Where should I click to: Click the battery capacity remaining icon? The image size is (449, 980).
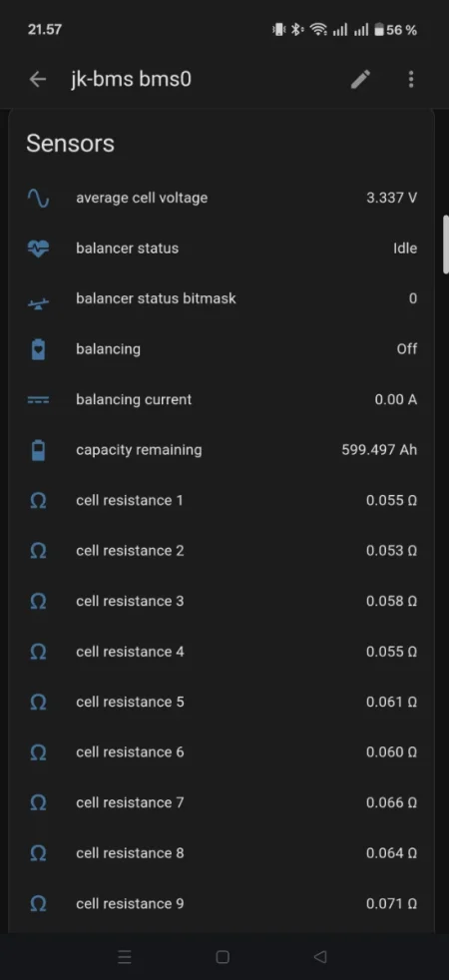coord(38,450)
